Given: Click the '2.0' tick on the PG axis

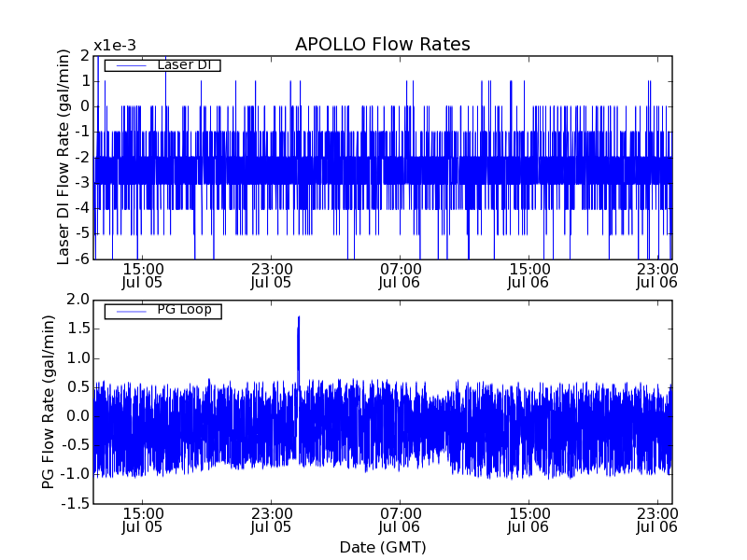Looking at the screenshot, I should click(x=78, y=300).
